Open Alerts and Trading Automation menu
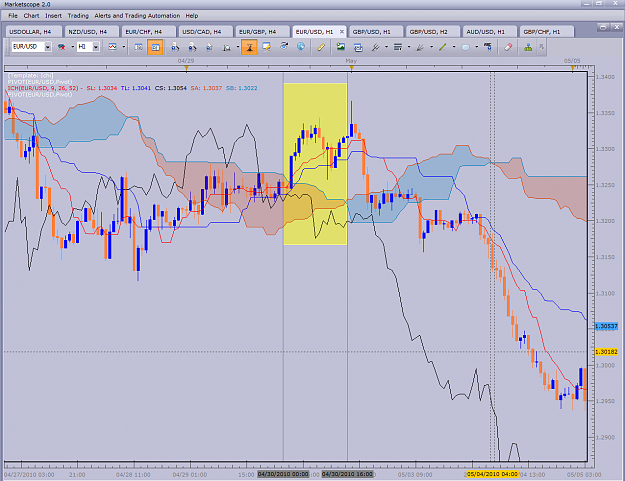The height and width of the screenshot is (481, 625). point(137,16)
